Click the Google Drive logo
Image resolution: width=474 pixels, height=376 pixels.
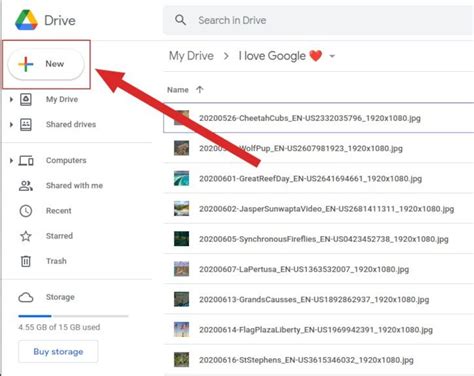(x=26, y=20)
